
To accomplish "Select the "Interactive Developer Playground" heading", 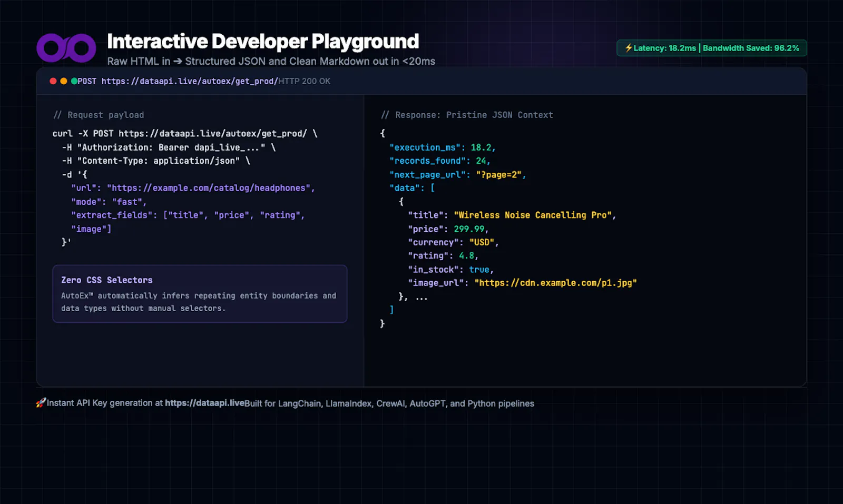I will pos(263,41).
